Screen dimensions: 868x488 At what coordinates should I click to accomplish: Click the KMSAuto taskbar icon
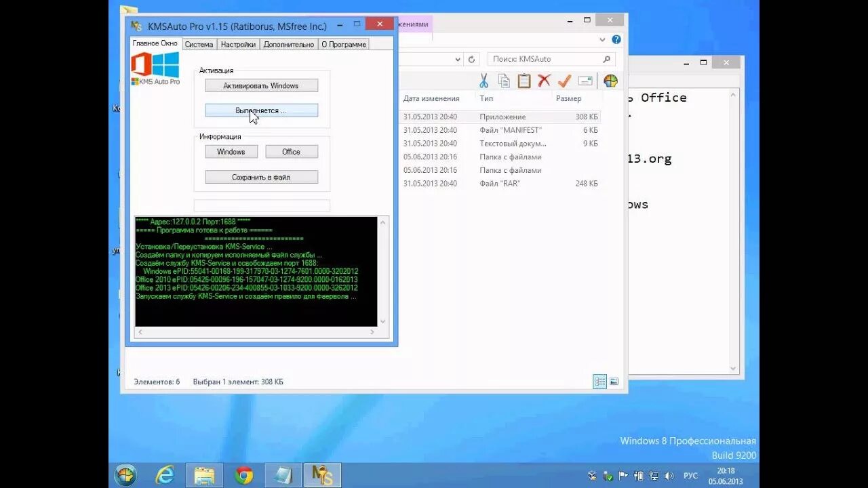(322, 475)
